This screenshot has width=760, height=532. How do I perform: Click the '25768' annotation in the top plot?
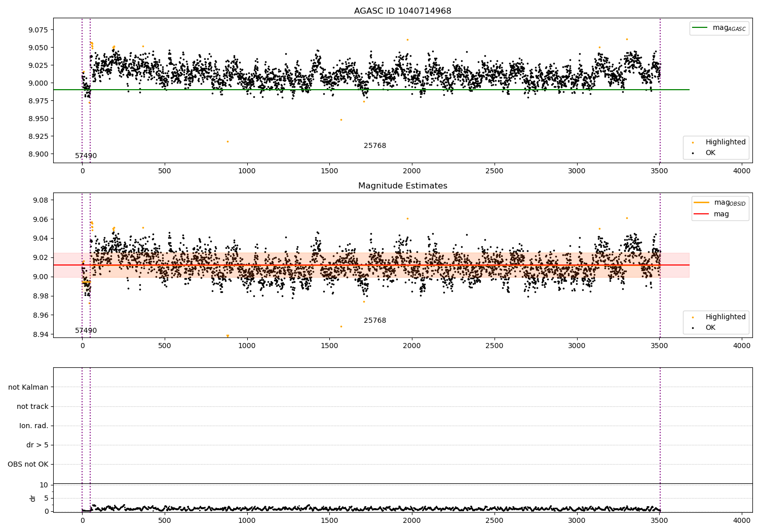[375, 146]
